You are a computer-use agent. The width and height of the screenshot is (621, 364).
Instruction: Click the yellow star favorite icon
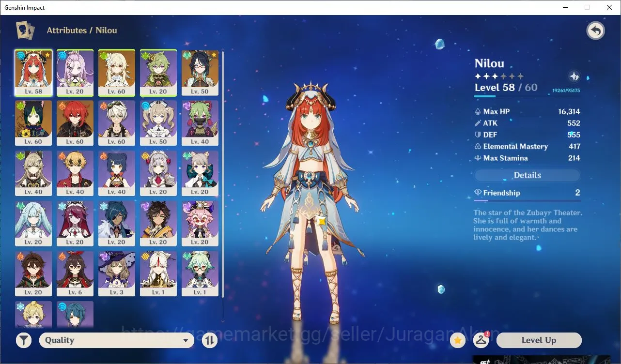457,340
